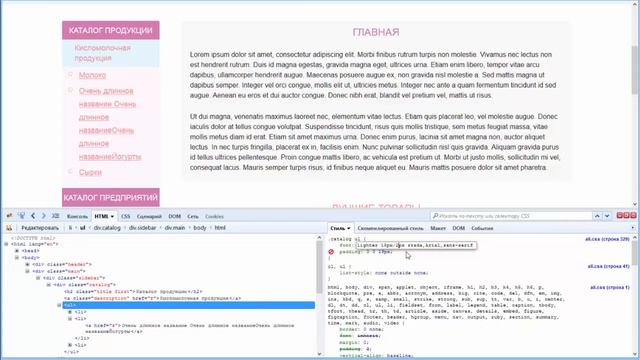Collapse the highlighted ul node
The image size is (640, 360).
pyautogui.click(x=59, y=305)
